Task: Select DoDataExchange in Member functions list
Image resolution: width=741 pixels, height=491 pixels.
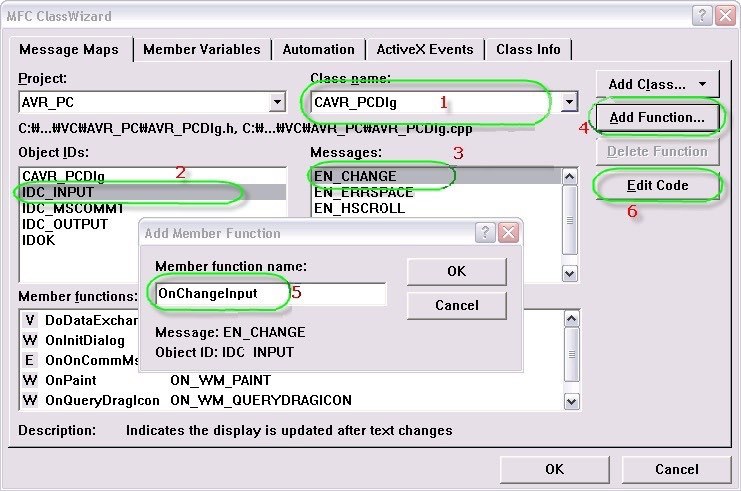Action: point(91,320)
